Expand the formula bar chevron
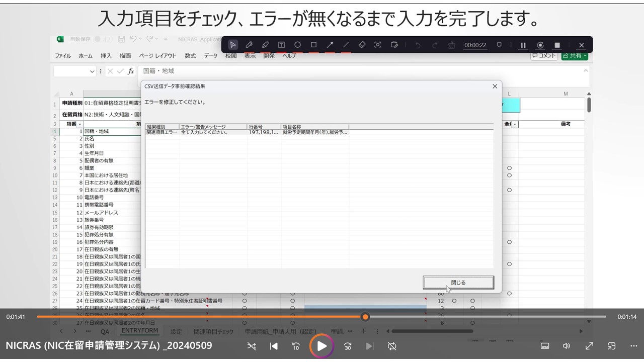The width and height of the screenshot is (644, 362). point(586,71)
